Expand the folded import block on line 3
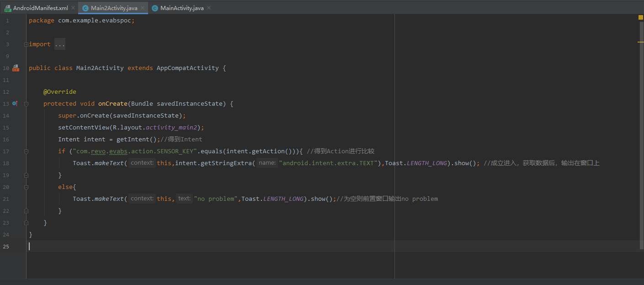This screenshot has height=285, width=644. 26,44
